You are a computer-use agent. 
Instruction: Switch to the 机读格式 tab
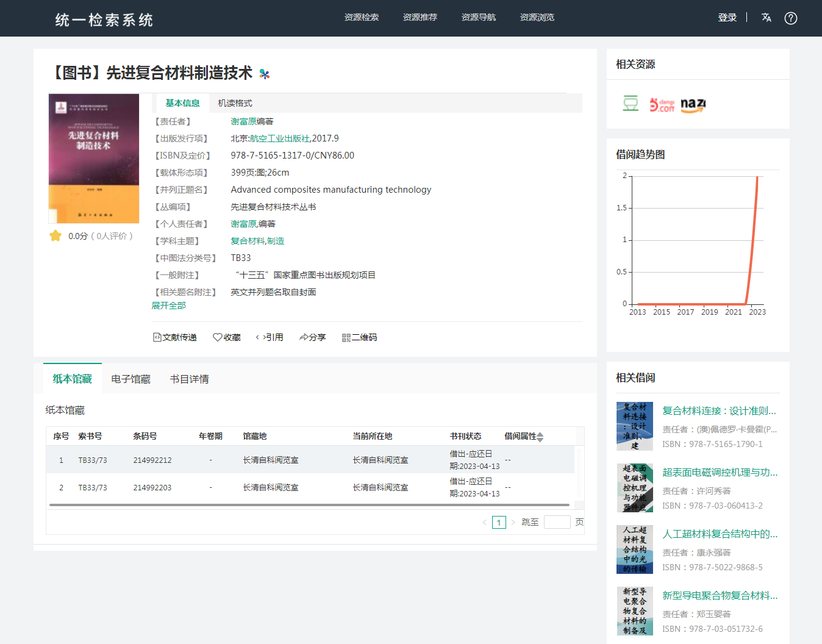click(235, 103)
